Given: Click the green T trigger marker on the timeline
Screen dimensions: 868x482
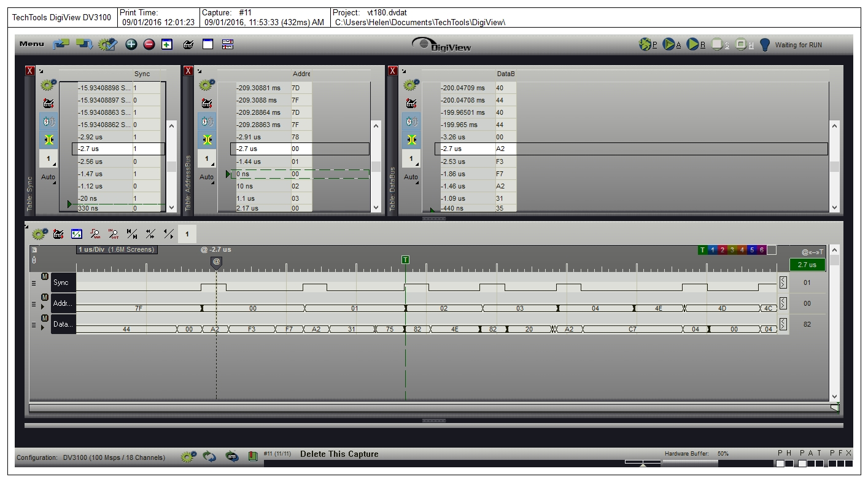Looking at the screenshot, I should coord(405,260).
